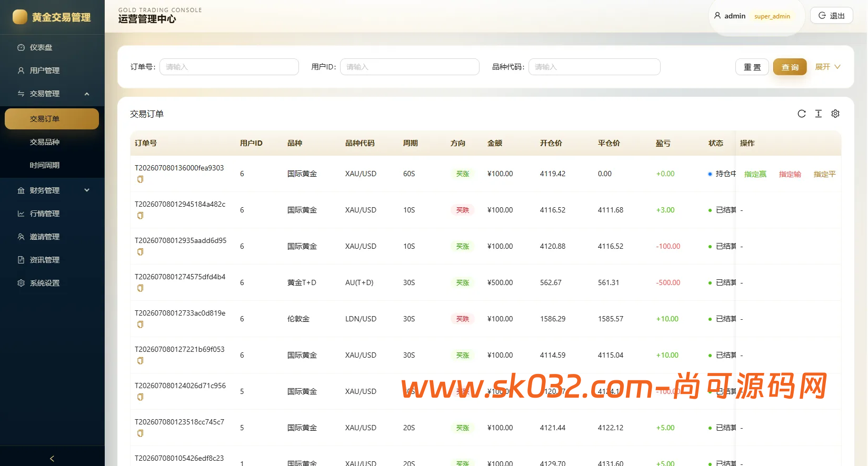Copy order number T20260708012945184a482c
868x466 pixels.
point(140,216)
